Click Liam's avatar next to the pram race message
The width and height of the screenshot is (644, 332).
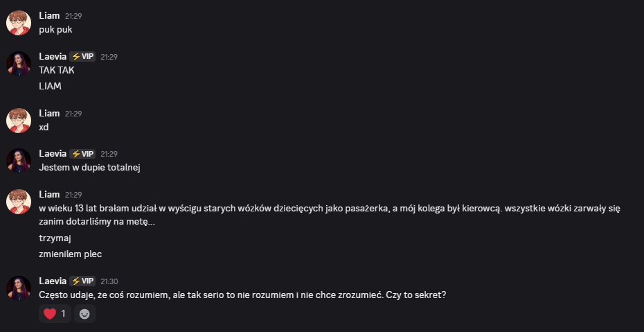(x=19, y=202)
